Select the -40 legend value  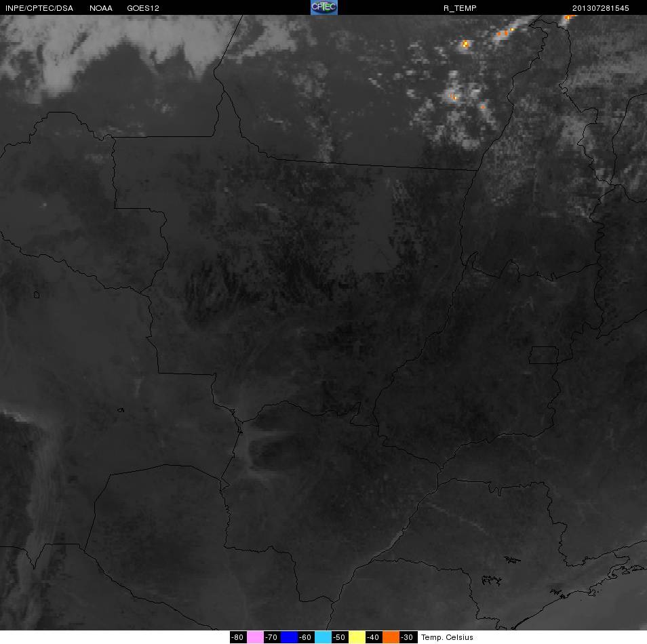point(374,637)
